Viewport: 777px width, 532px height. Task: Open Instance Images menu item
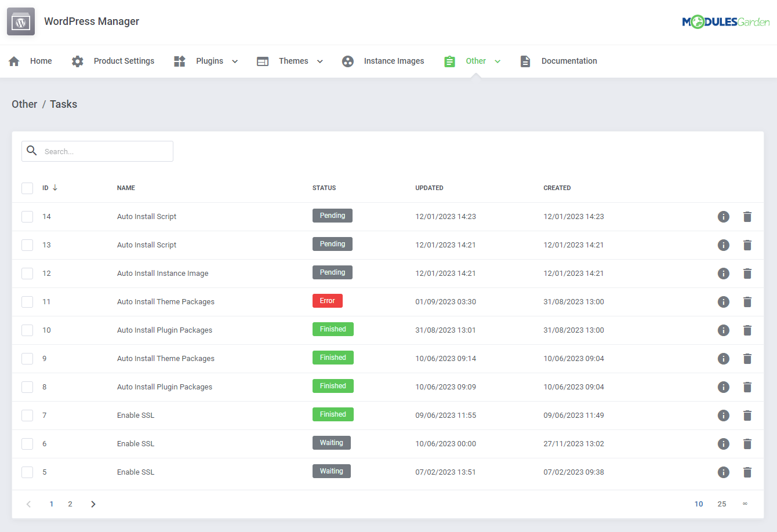394,61
